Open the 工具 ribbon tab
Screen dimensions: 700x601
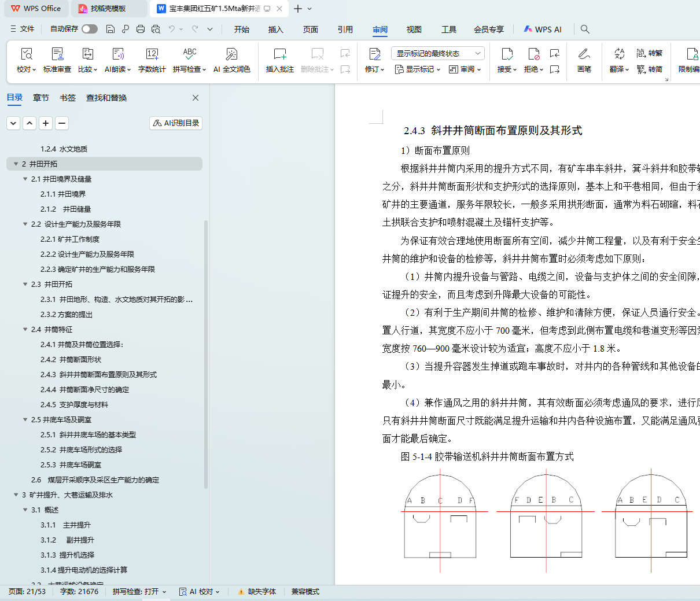coord(449,30)
